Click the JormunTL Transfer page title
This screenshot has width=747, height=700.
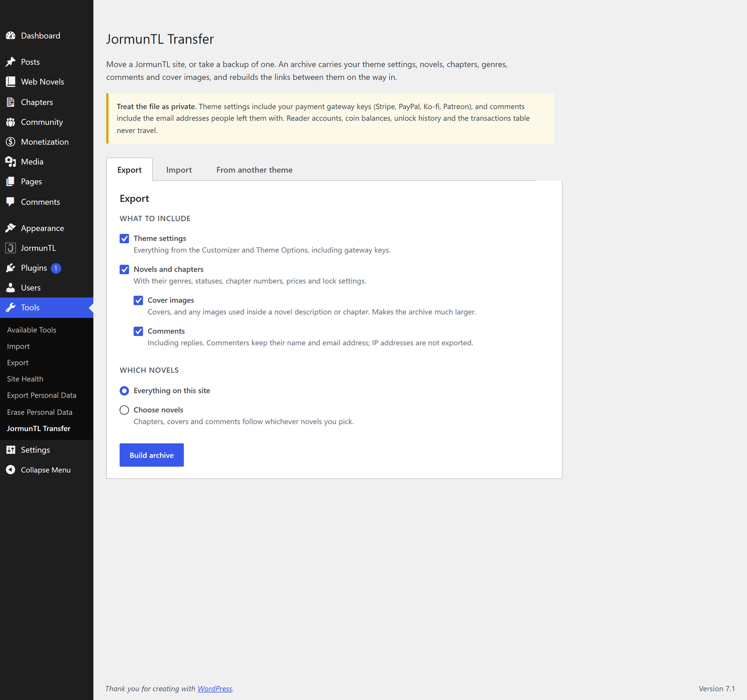pos(160,39)
